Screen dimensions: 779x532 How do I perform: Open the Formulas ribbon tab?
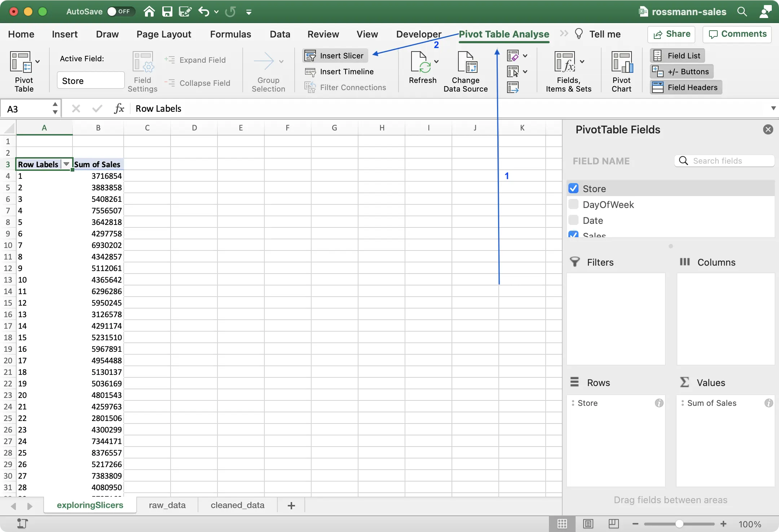coord(230,34)
